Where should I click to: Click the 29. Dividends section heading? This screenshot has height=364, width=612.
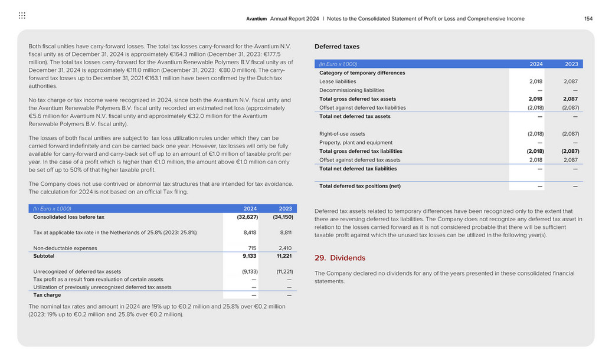pos(340,258)
